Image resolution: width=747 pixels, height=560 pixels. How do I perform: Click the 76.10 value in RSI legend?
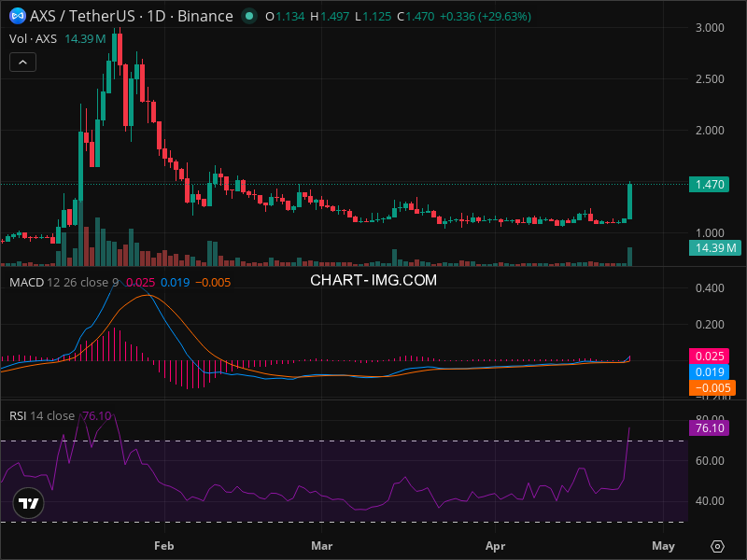coord(97,415)
